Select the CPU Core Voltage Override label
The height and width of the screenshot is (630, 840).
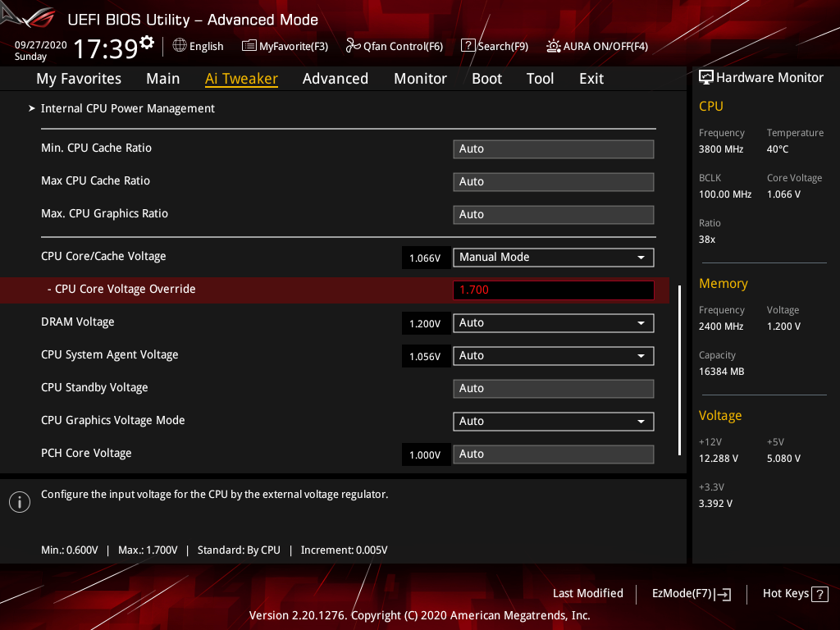coord(121,290)
